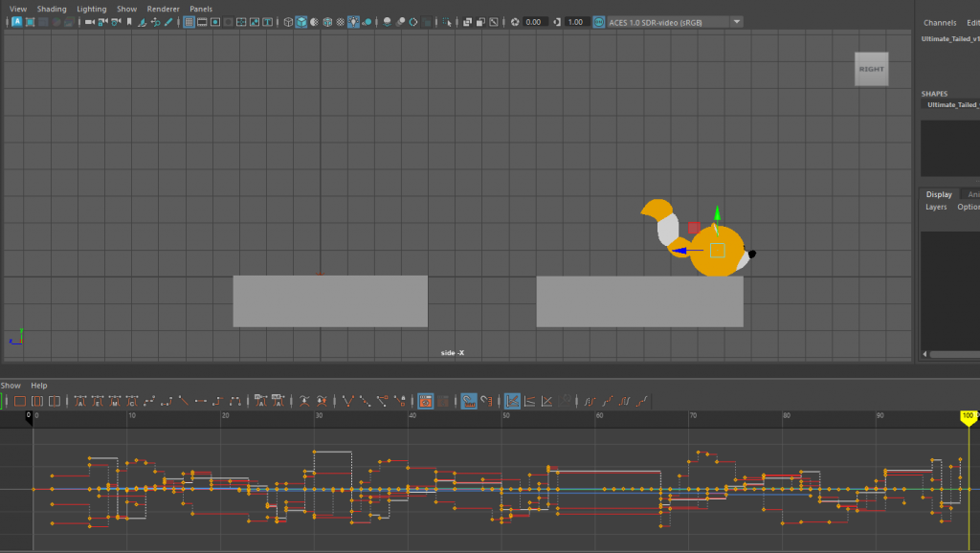Toggle Isolate Select in viewport toolbar
Screen dimensions: 980x553
447,22
